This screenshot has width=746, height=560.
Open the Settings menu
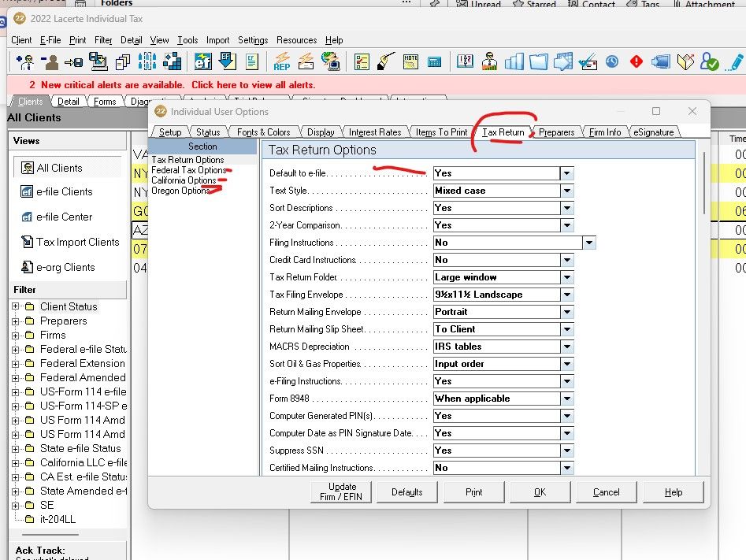253,40
